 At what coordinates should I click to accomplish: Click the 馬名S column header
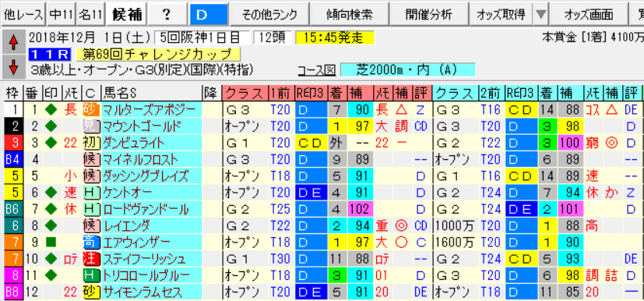[152, 94]
